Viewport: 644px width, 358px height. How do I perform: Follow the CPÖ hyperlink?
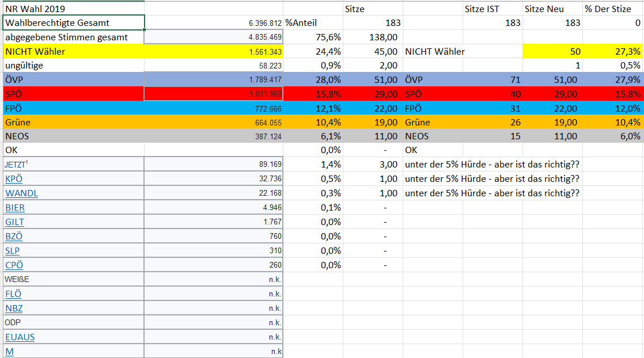[x=14, y=265]
